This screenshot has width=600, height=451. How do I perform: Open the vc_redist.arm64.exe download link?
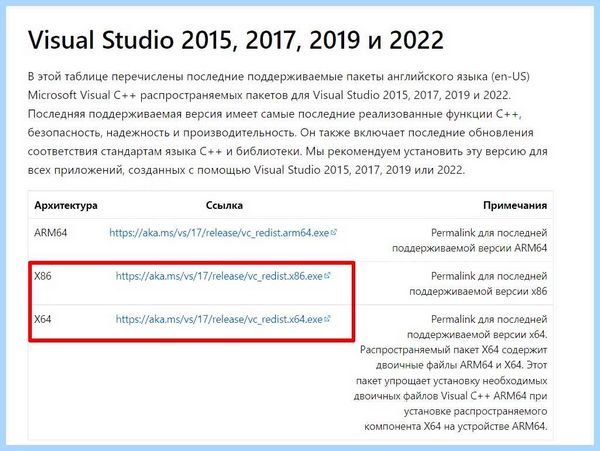pyautogui.click(x=219, y=233)
